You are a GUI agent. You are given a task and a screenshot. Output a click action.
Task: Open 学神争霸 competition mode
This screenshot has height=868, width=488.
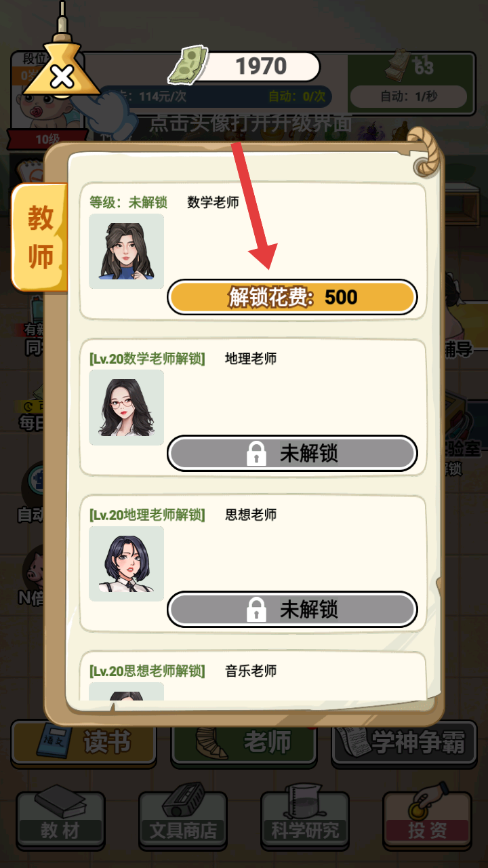404,743
